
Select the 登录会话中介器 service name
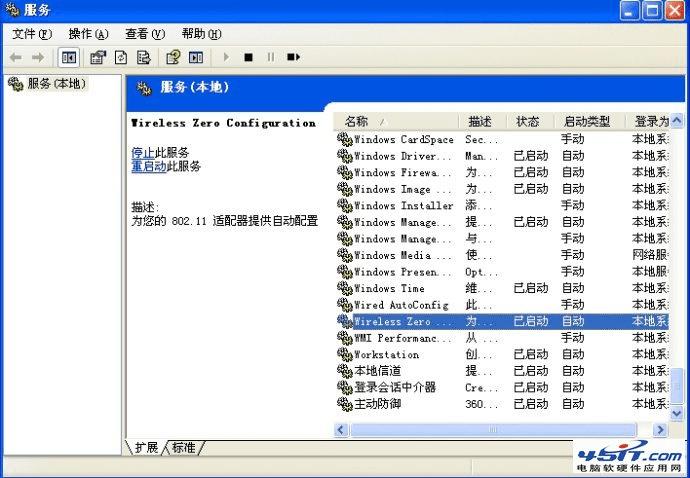coord(395,387)
